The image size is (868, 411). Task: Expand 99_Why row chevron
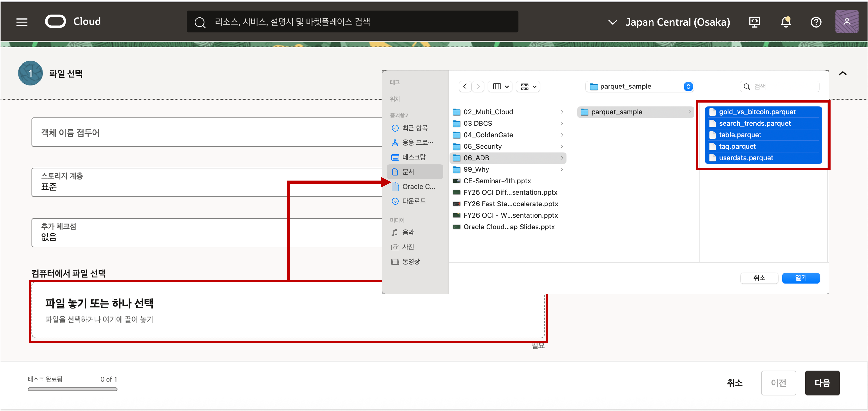pyautogui.click(x=562, y=169)
